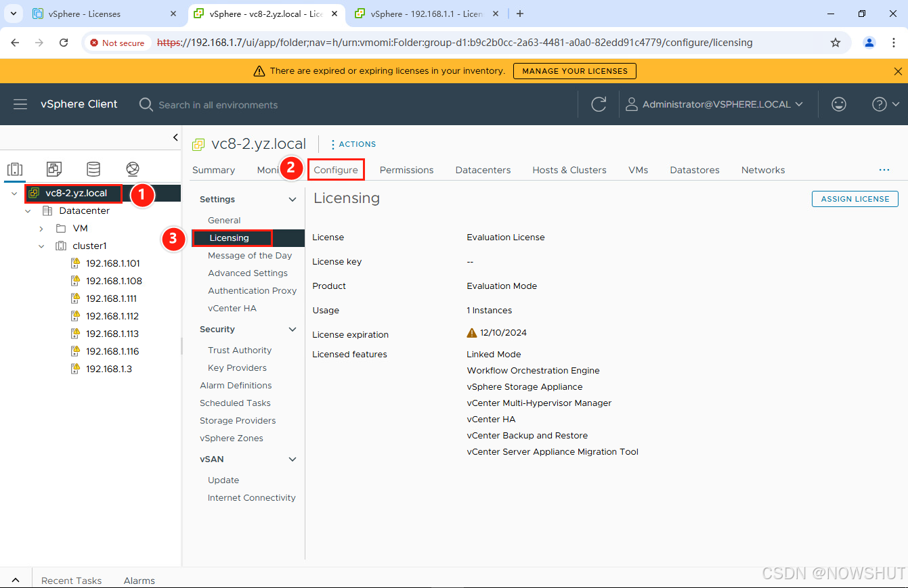Click the host 192.168.1.101 warning icon

[x=76, y=263]
